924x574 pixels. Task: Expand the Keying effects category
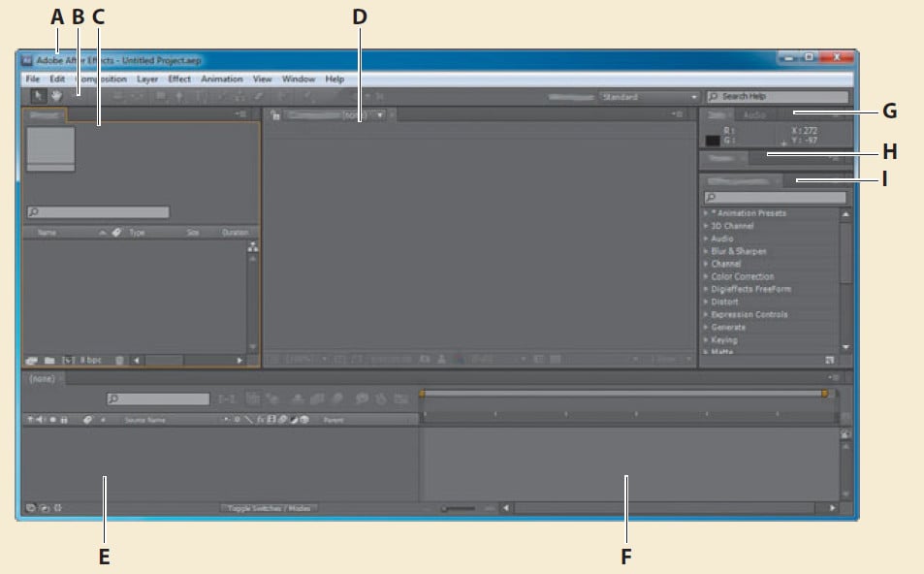706,340
